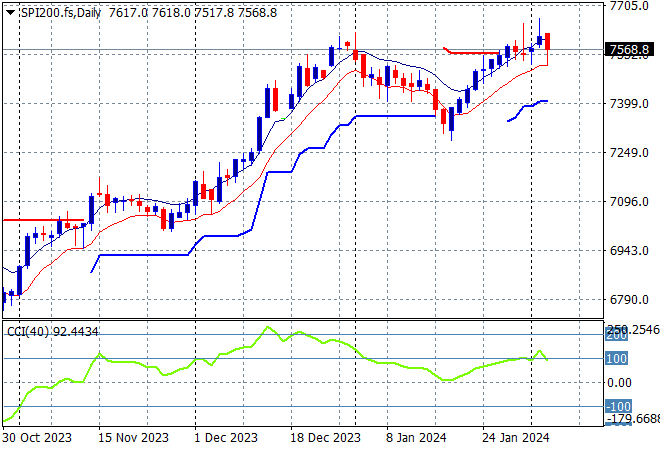Click the 0.00 label on the CCI scale
This screenshot has width=660, height=450.
click(x=620, y=382)
